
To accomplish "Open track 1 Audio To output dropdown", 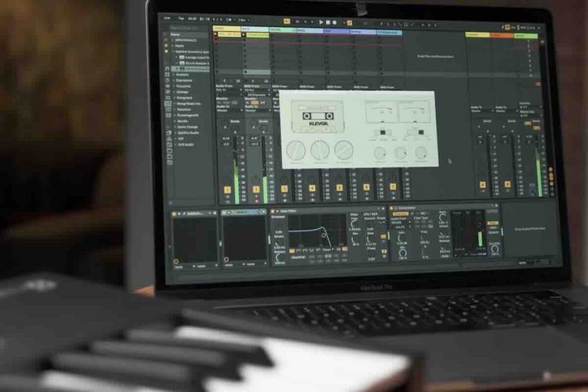I will [229, 111].
